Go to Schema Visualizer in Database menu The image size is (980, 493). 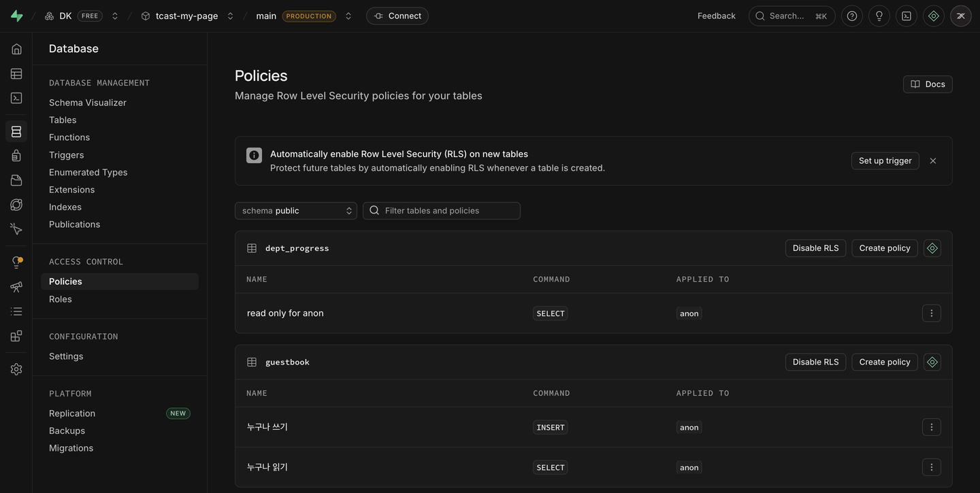[88, 103]
